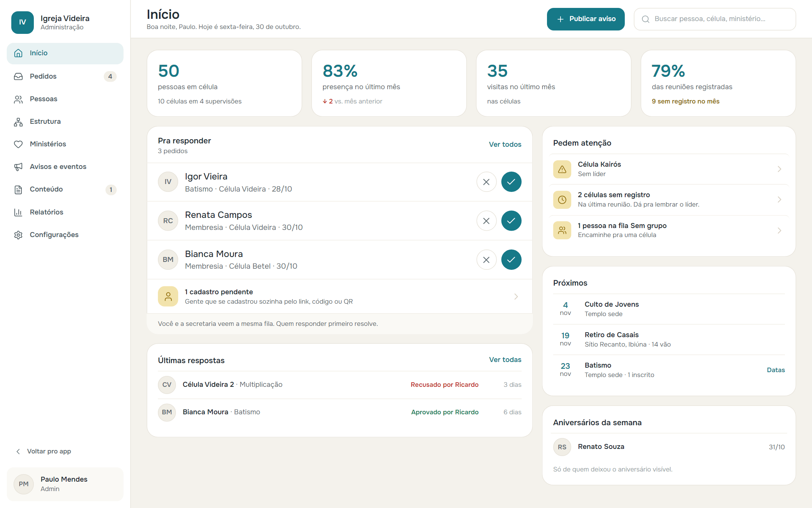Open Célula Videira 2 Multiplicação response
812x508 pixels.
[339, 385]
